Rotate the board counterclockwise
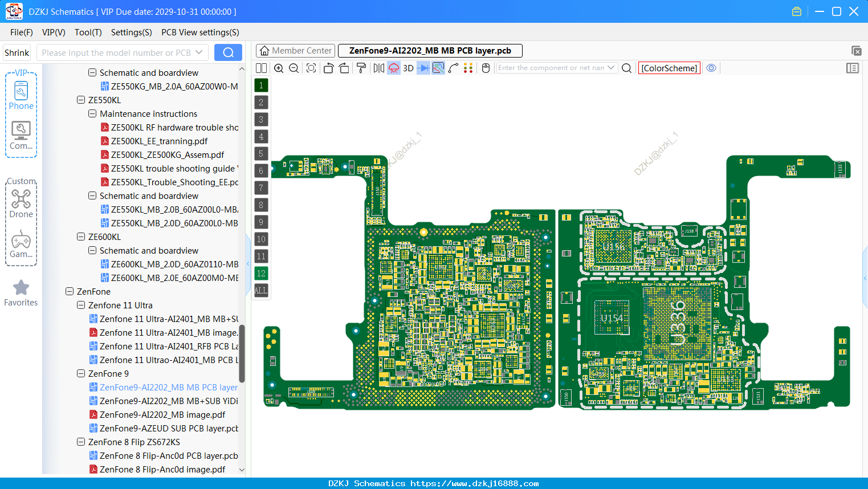This screenshot has width=868, height=489. coord(328,68)
